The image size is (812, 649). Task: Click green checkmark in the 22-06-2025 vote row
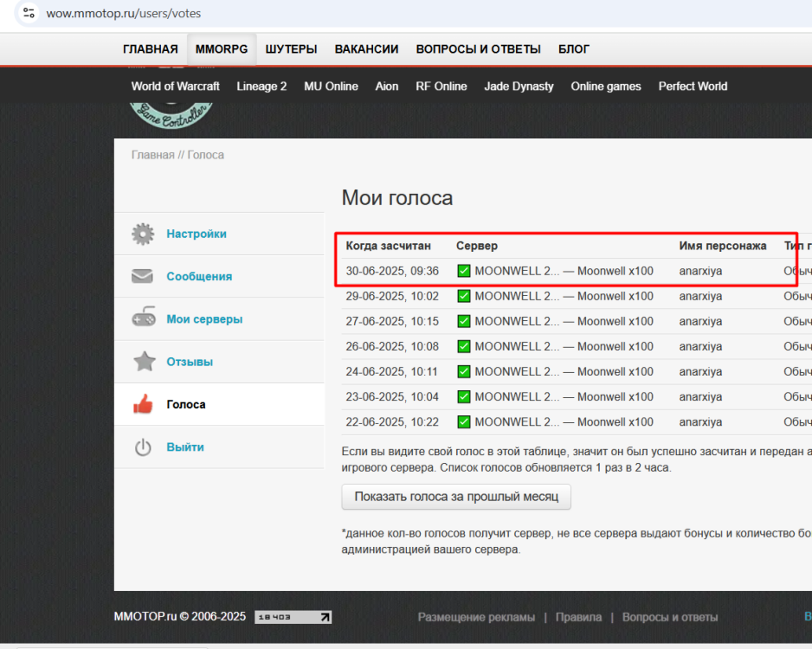pos(464,422)
